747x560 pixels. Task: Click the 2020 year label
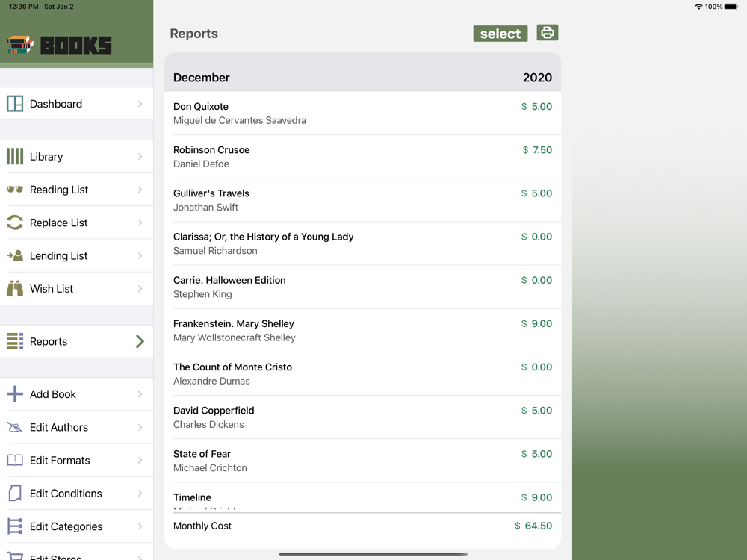tap(537, 78)
